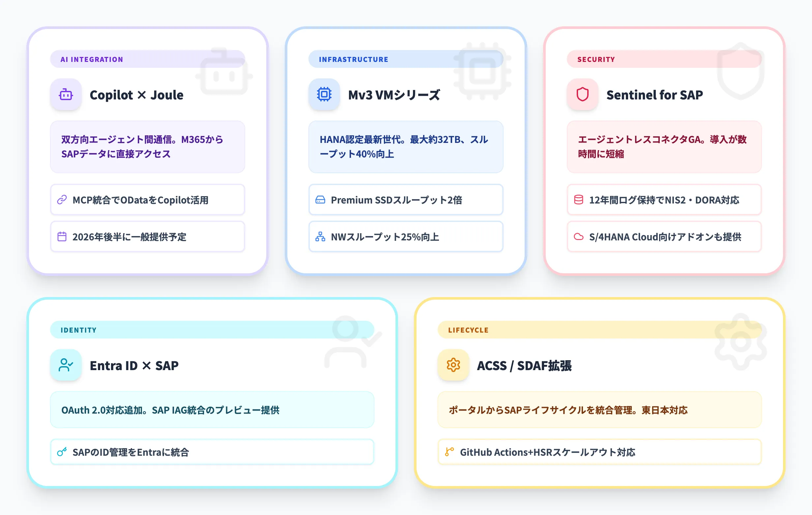
Task: Open the Sentinel for SAP card title
Action: (654, 95)
